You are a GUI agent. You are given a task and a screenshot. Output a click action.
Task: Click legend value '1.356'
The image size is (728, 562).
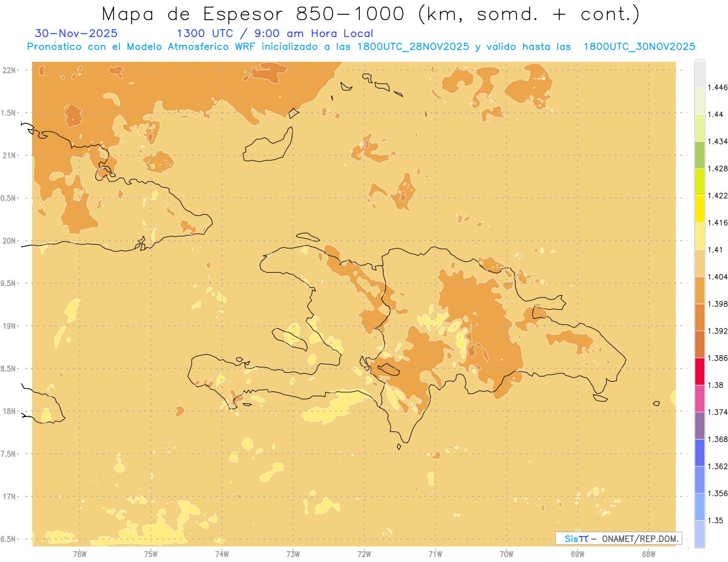pyautogui.click(x=717, y=493)
